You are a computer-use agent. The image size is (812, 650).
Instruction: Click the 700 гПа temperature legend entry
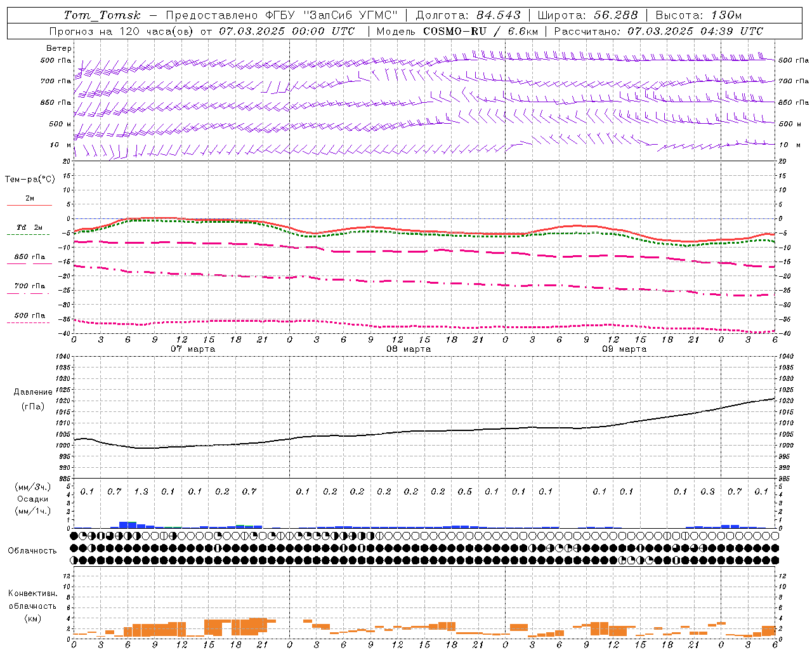point(29,286)
